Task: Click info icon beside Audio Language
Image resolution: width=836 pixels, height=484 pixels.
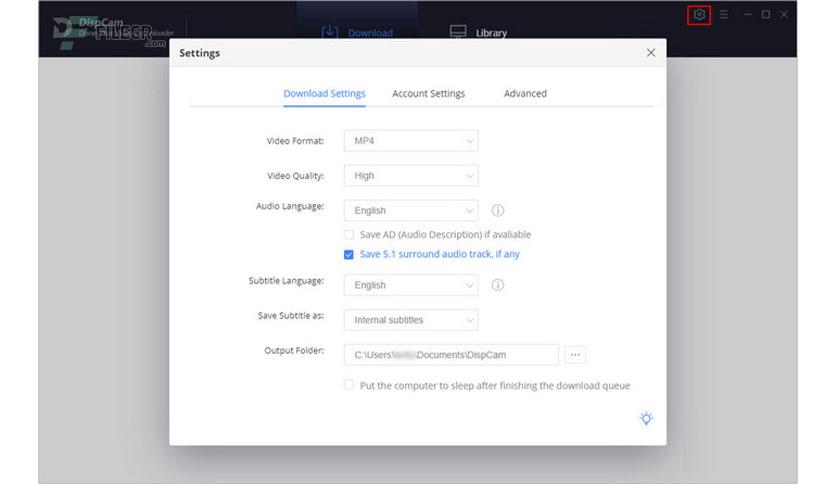Action: [497, 211]
